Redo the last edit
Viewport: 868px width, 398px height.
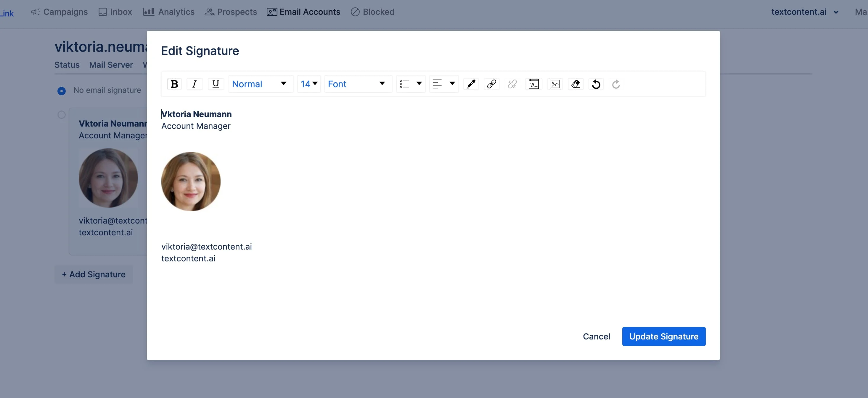pos(616,84)
